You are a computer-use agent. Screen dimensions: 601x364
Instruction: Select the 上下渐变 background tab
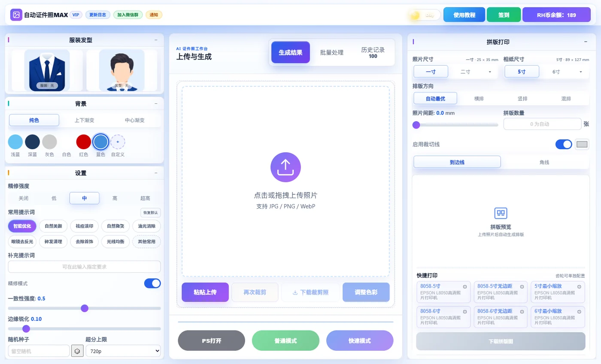(85, 120)
